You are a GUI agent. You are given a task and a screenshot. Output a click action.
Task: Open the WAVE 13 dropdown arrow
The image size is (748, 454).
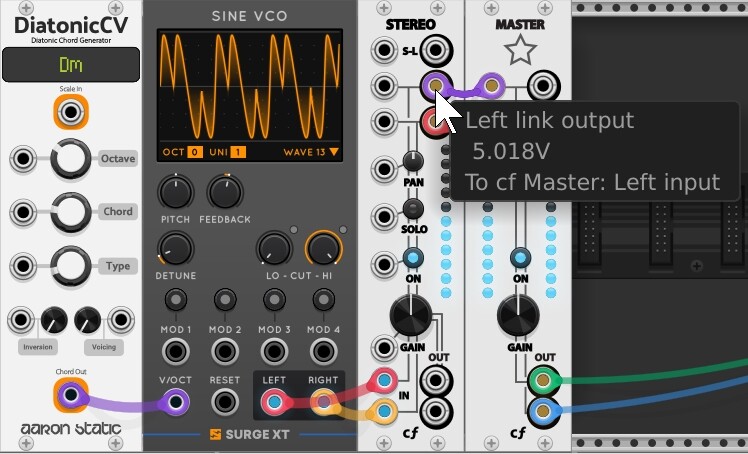(334, 152)
